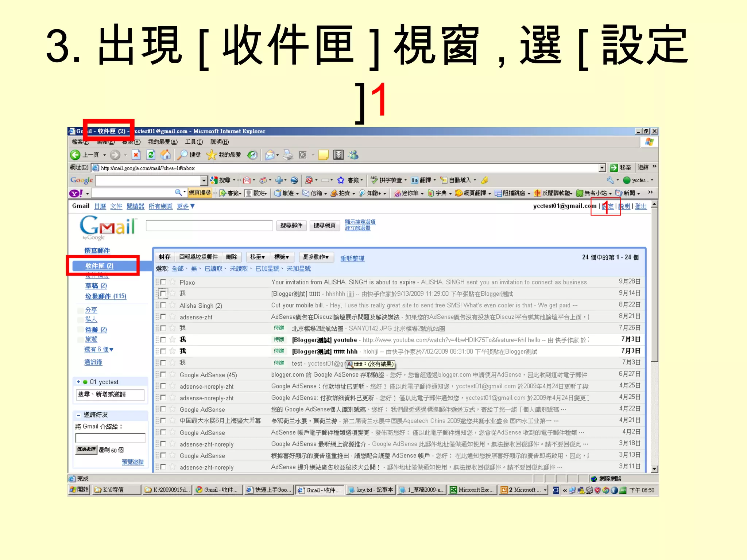Open the 更多動作 more actions dropdown

pyautogui.click(x=316, y=257)
